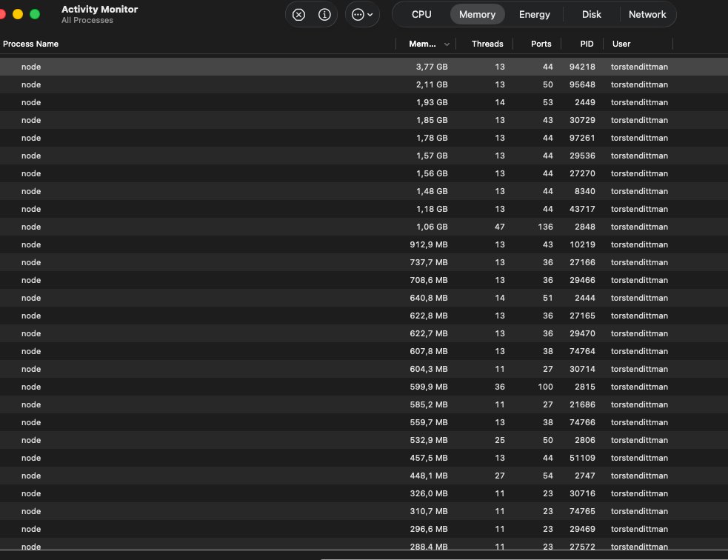Click the Activity Monitor window title
Viewport: 728px width, 560px height.
(x=99, y=10)
